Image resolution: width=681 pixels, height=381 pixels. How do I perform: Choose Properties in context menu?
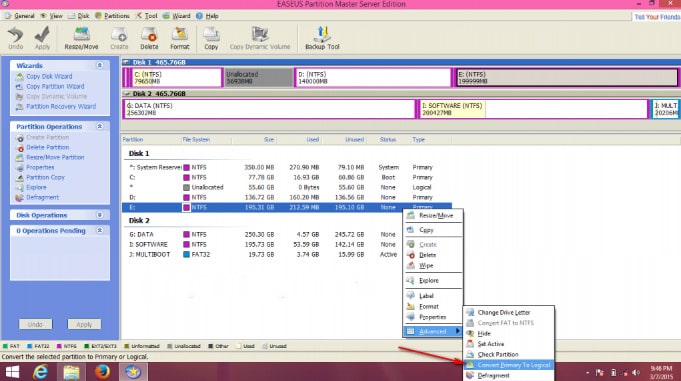[x=433, y=317]
